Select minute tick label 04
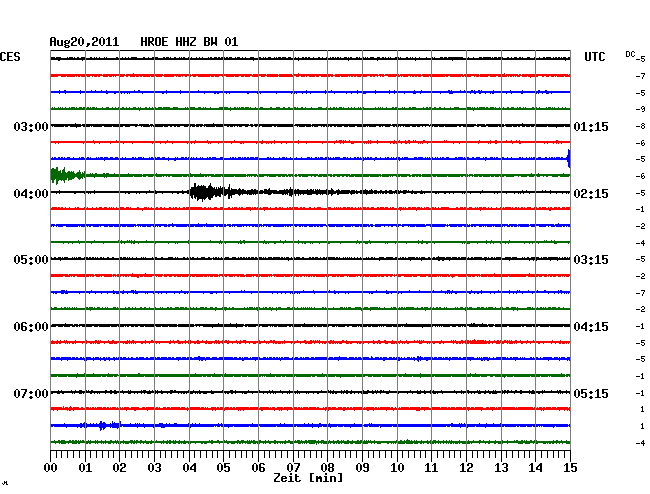Viewport: 650px width, 494px height. coord(189,468)
